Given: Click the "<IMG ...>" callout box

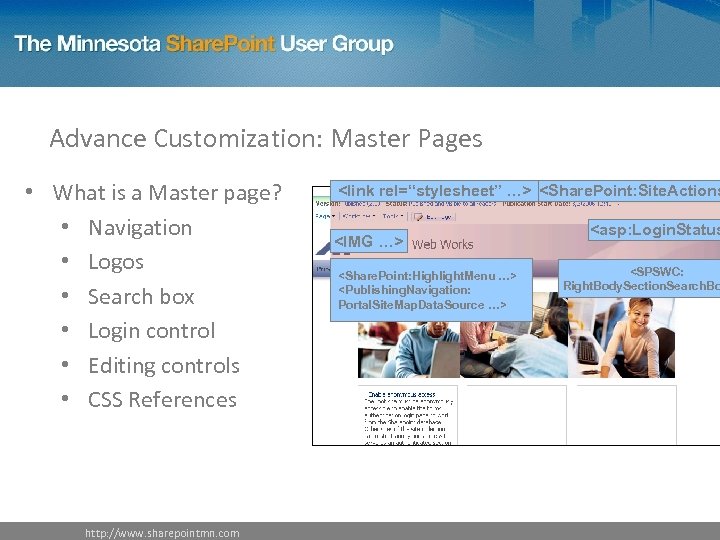Looking at the screenshot, I should [369, 241].
